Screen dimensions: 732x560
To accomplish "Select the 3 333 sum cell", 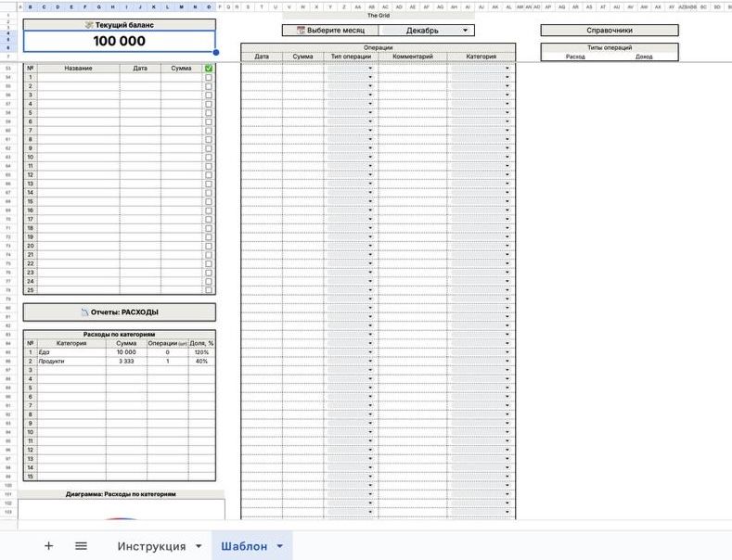I will (126, 362).
